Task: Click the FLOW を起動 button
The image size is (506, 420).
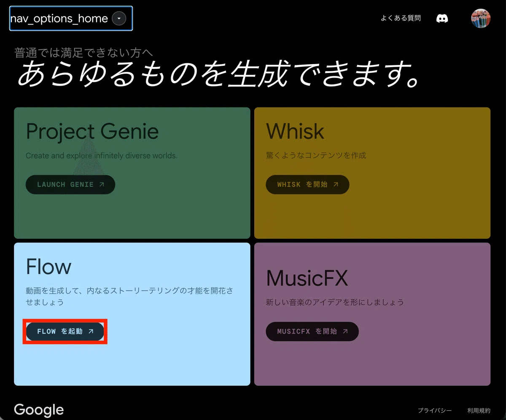Action: point(65,331)
